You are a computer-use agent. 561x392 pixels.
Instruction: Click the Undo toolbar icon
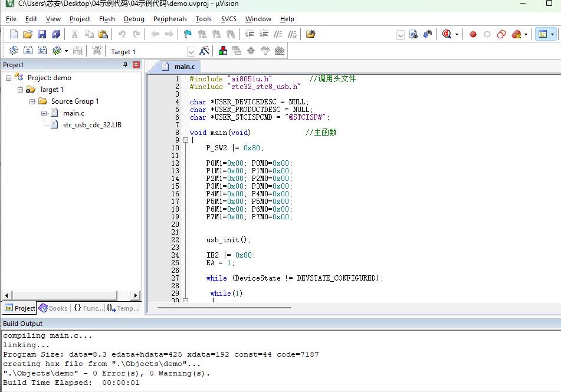(122, 34)
